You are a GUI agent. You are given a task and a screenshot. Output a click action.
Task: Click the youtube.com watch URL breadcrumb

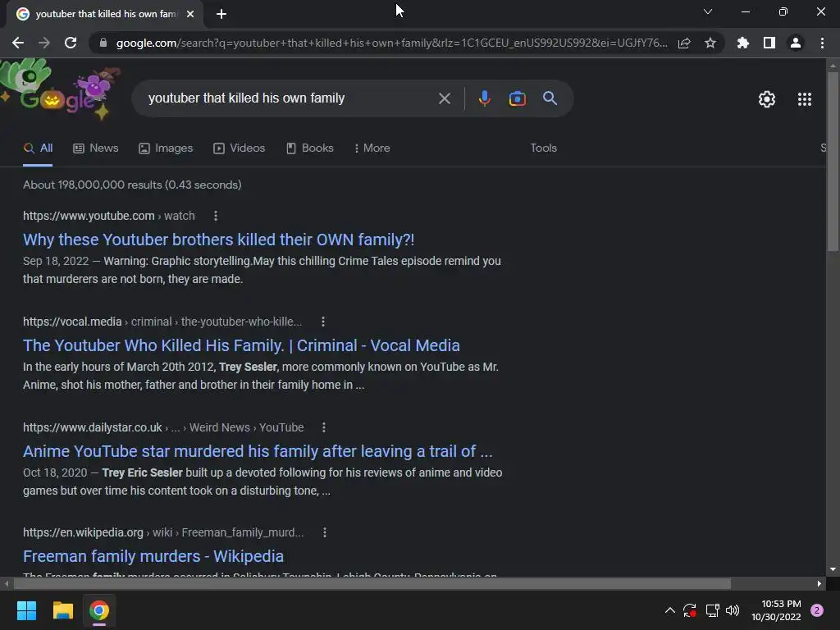pos(109,216)
